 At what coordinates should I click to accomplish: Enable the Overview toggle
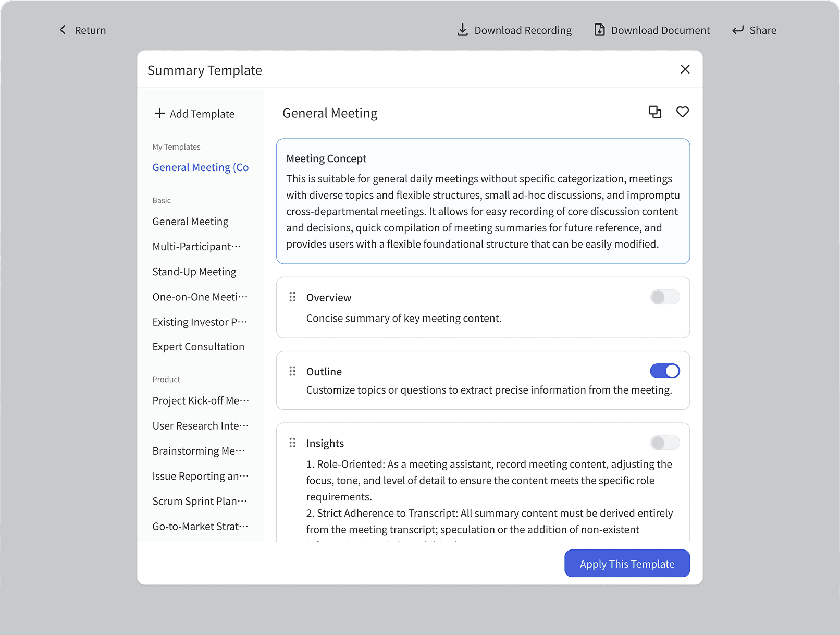pos(664,297)
